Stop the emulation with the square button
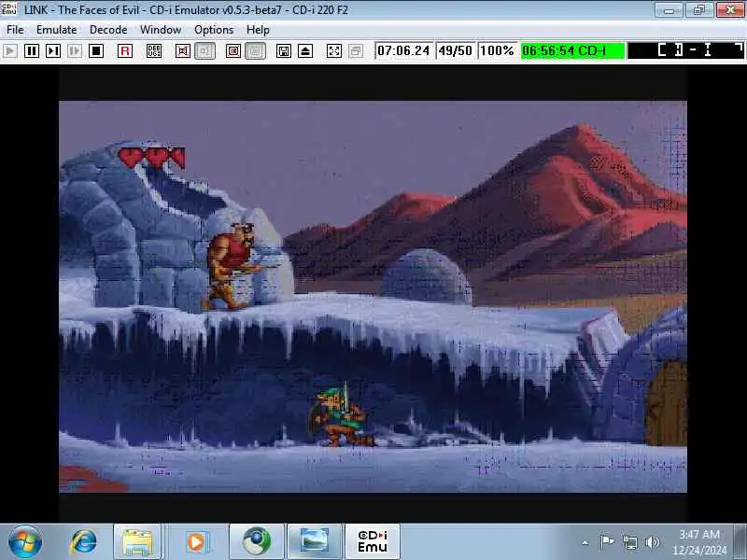 [96, 51]
